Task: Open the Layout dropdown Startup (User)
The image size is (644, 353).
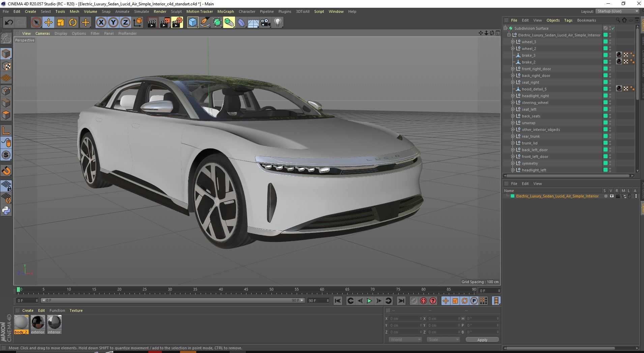Action: 617,11
